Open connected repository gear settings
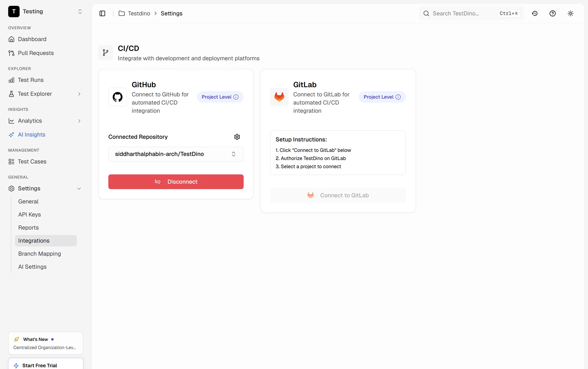 click(237, 137)
